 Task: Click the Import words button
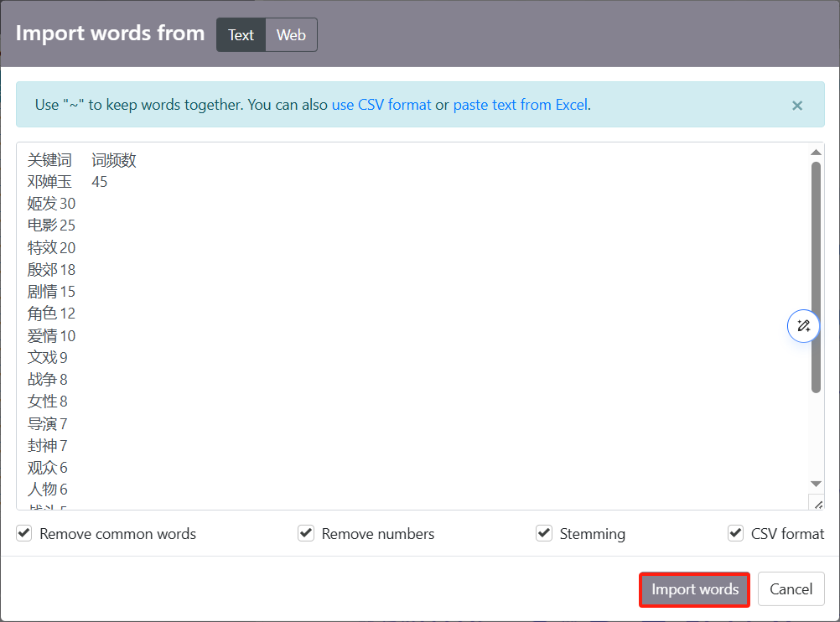pos(694,589)
